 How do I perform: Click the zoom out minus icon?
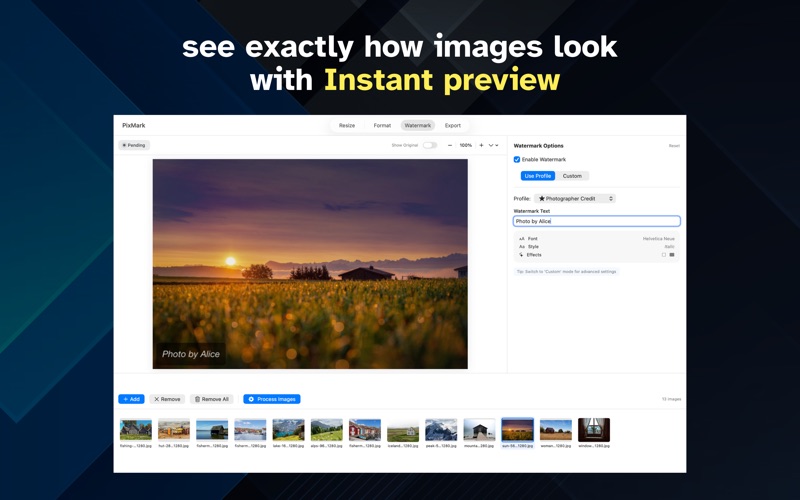(449, 145)
